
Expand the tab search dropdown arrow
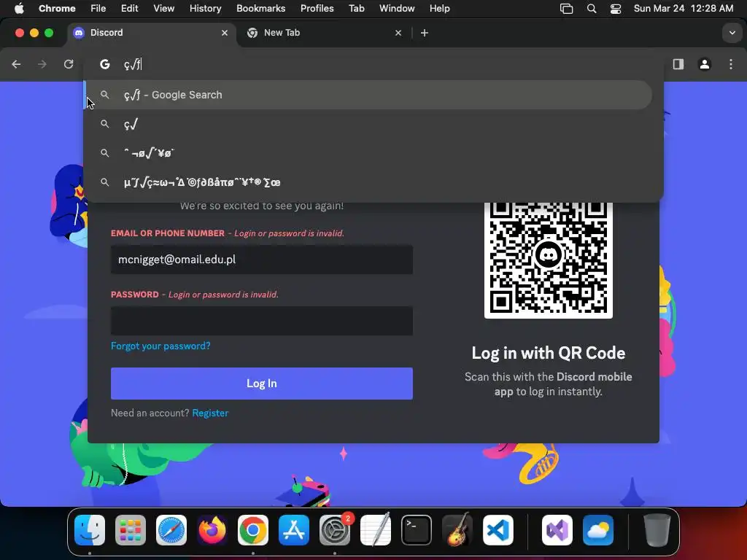[x=732, y=33]
